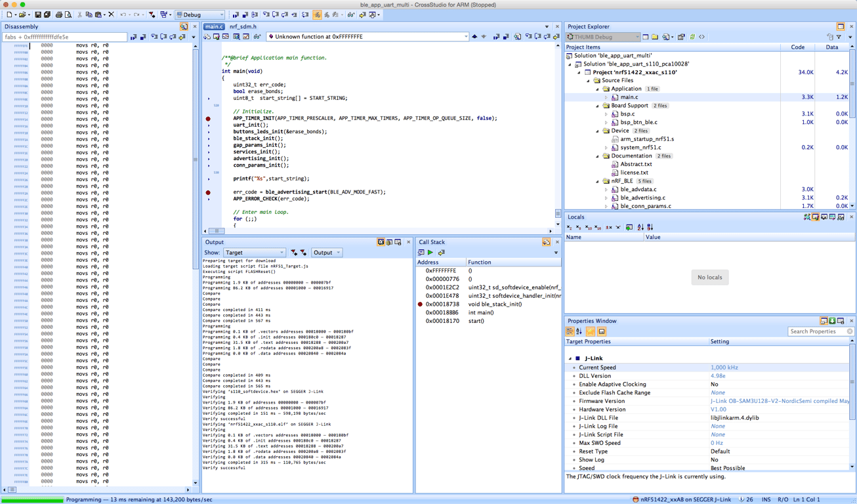Open the Output dropdown button

[x=326, y=253]
